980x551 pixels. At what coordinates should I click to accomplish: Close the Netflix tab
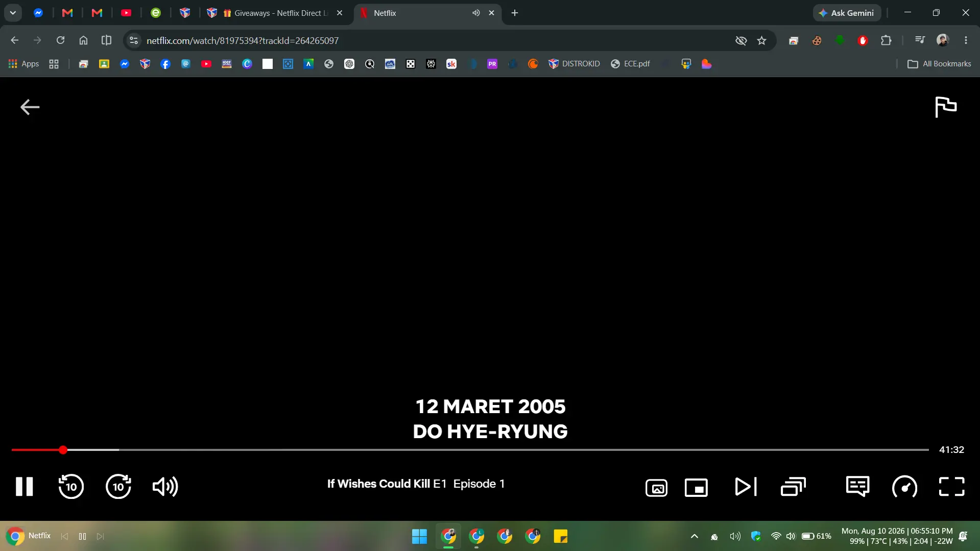point(491,13)
